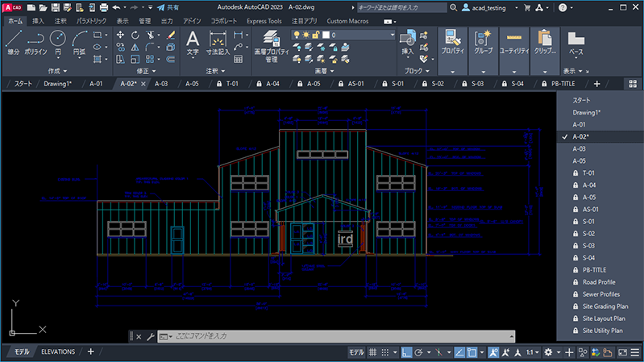The width and height of the screenshot is (644, 362).
Task: Expand the Annotation (注釈) panel
Action: click(215, 71)
